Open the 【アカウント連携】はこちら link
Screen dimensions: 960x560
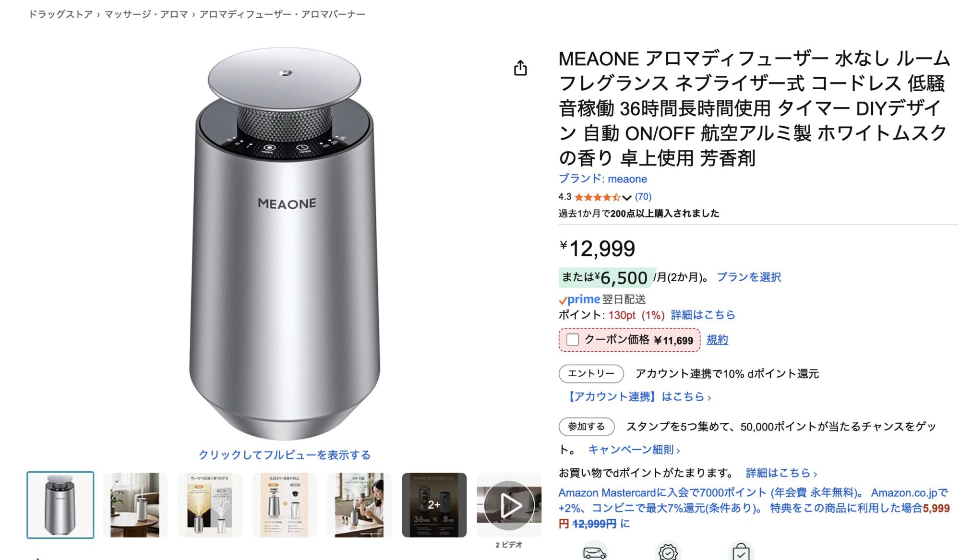[638, 397]
